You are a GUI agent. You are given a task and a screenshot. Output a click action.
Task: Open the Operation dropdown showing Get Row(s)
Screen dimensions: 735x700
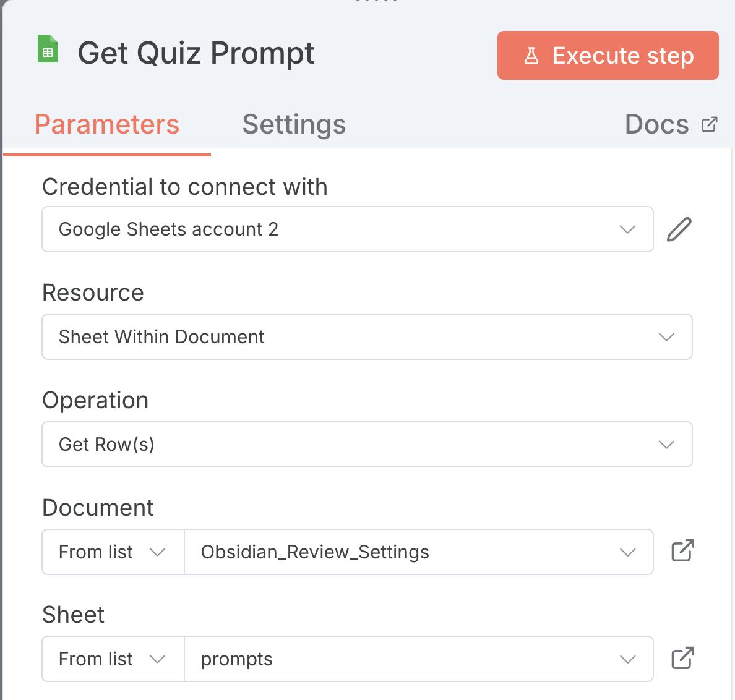(367, 445)
